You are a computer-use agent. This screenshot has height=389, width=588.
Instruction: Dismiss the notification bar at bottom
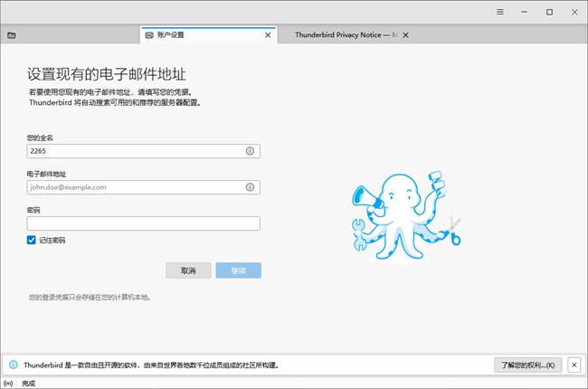574,365
